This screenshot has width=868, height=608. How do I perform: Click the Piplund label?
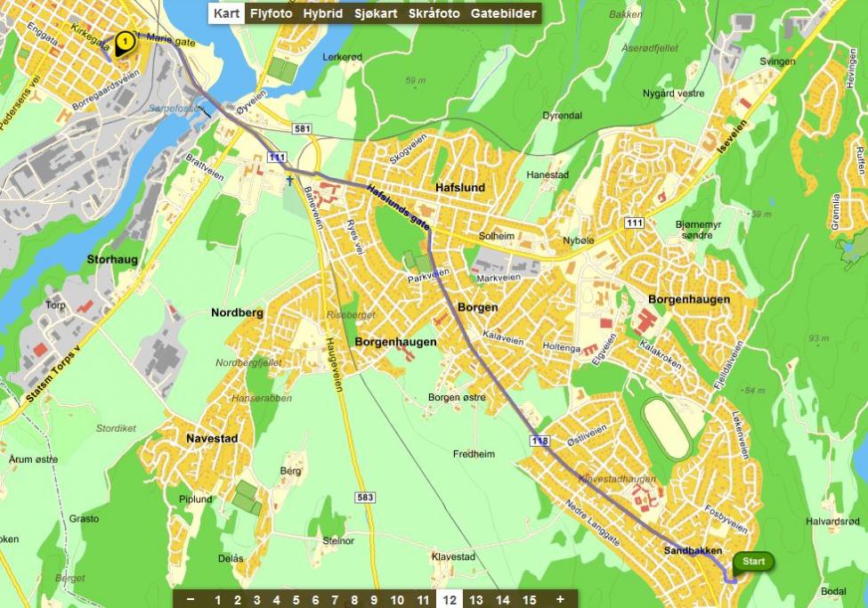click(195, 499)
